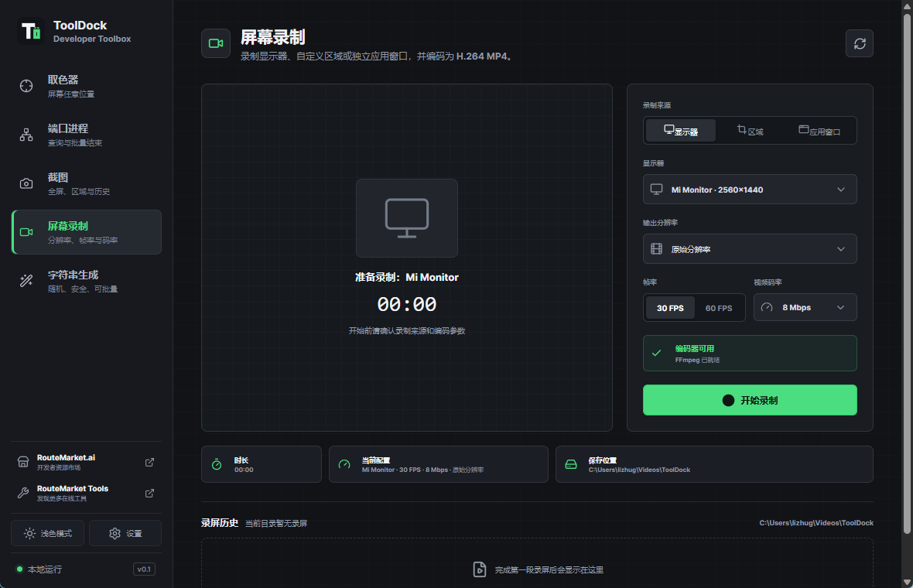Image resolution: width=913 pixels, height=588 pixels.
Task: Click the 当前配置 summary text
Action: coord(422,470)
